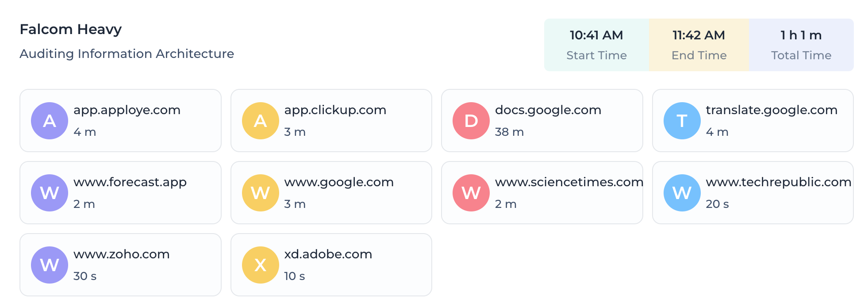Select the app.clickup.com letter badge
Viewport: 868px width, 307px height.
coord(260,120)
